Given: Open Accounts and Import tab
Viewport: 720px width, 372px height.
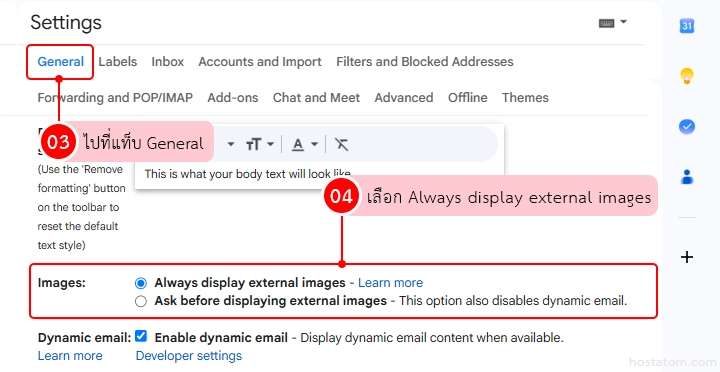Looking at the screenshot, I should pos(260,62).
